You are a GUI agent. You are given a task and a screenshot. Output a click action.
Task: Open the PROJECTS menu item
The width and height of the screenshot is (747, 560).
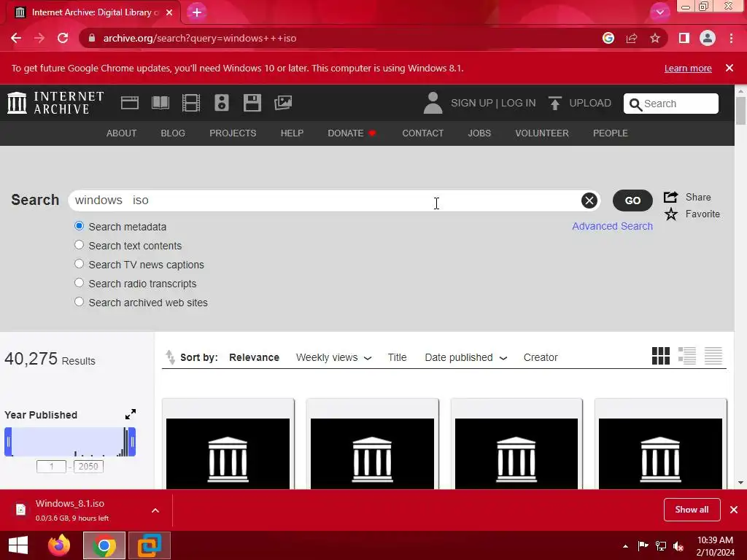click(x=233, y=133)
